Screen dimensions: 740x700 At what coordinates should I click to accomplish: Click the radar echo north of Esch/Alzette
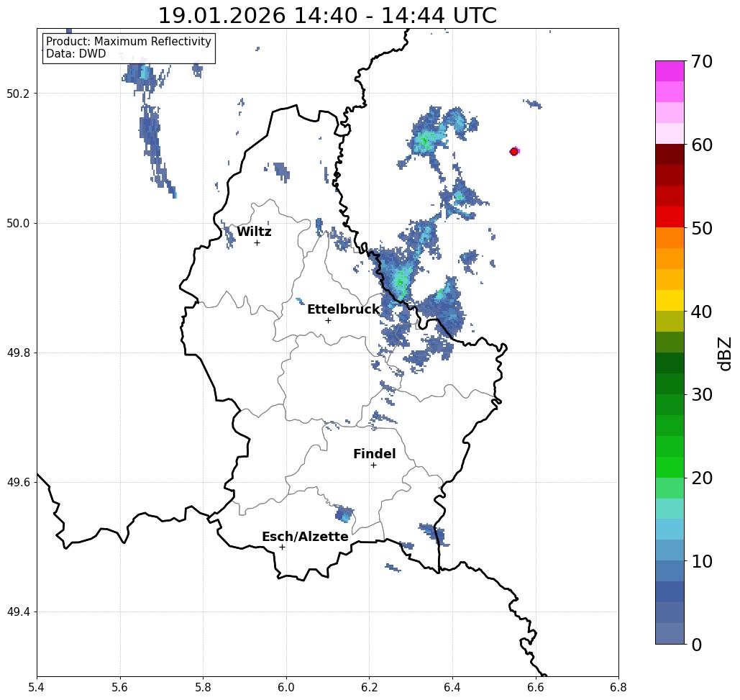[x=344, y=513]
